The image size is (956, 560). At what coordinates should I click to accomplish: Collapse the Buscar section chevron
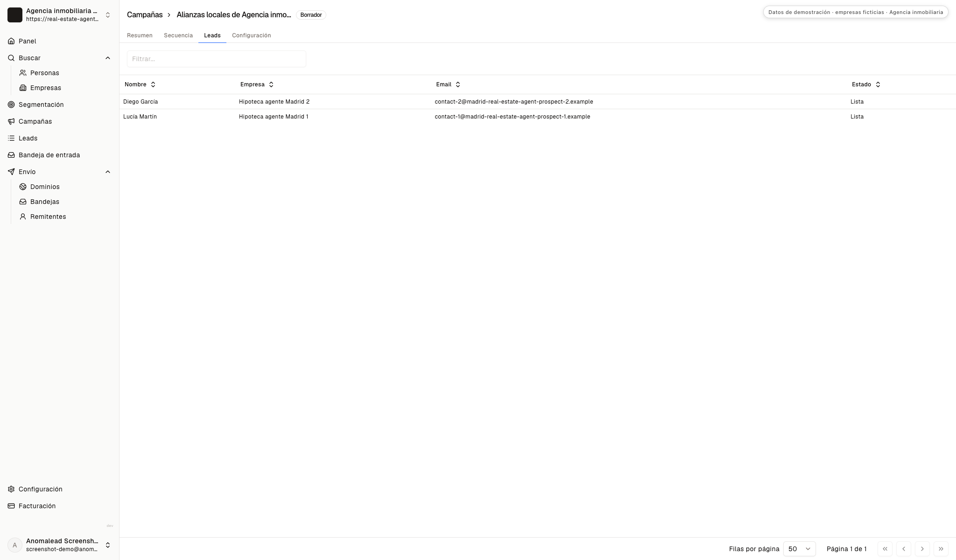tap(108, 58)
